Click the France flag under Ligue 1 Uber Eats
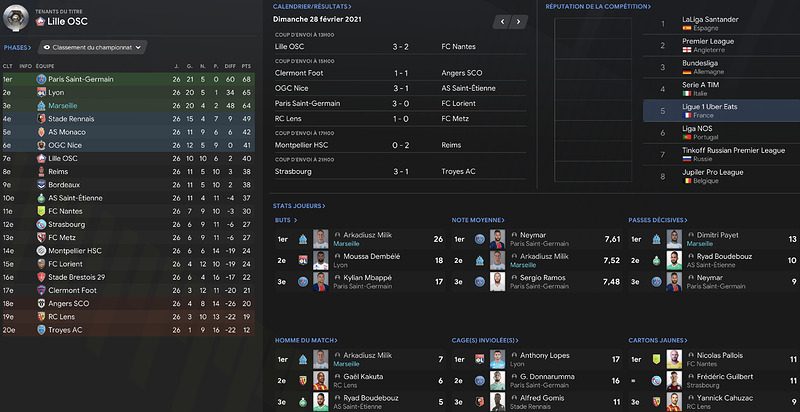The image size is (800, 412). (687, 115)
